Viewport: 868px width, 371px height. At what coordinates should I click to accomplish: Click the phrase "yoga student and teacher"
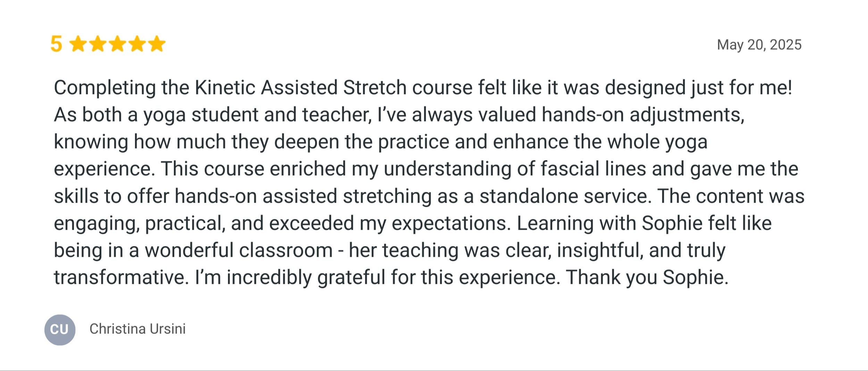click(x=258, y=115)
